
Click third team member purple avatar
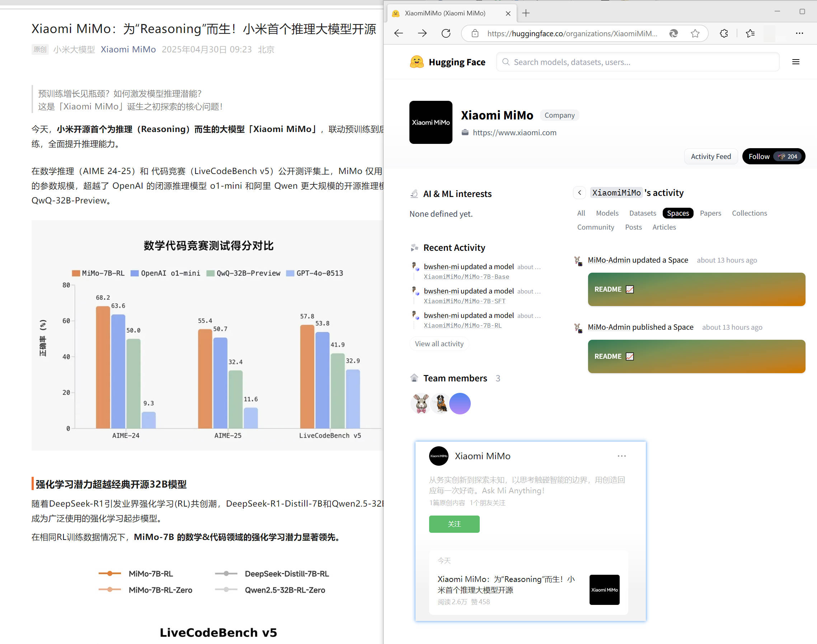point(460,404)
